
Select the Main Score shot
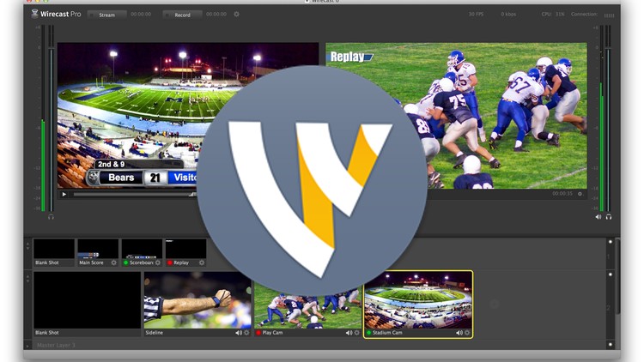pyautogui.click(x=98, y=252)
